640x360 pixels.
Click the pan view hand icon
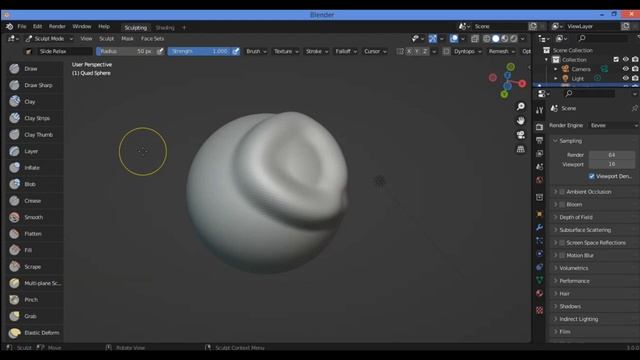point(521,120)
